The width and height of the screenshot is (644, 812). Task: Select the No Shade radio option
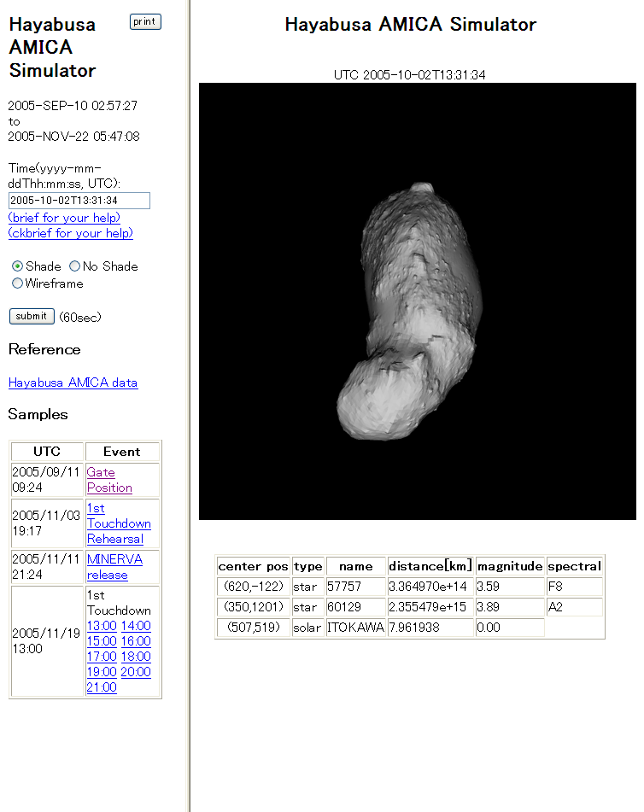pyautogui.click(x=74, y=266)
